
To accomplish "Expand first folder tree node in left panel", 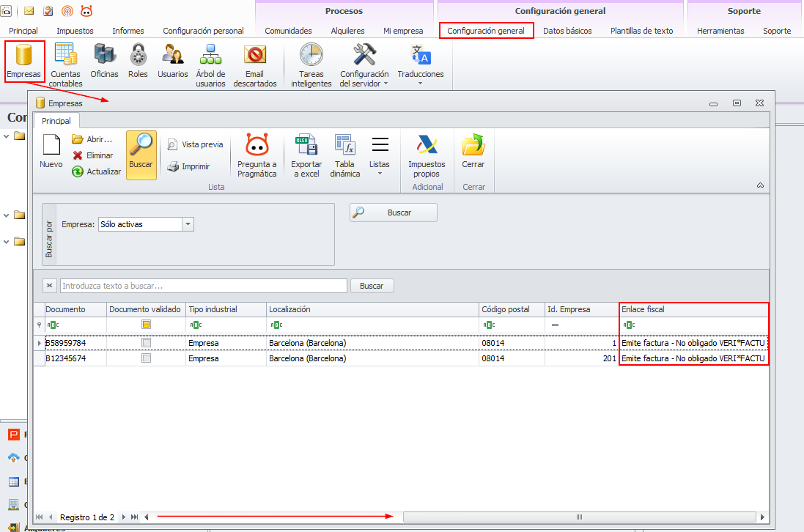I will click(6, 136).
